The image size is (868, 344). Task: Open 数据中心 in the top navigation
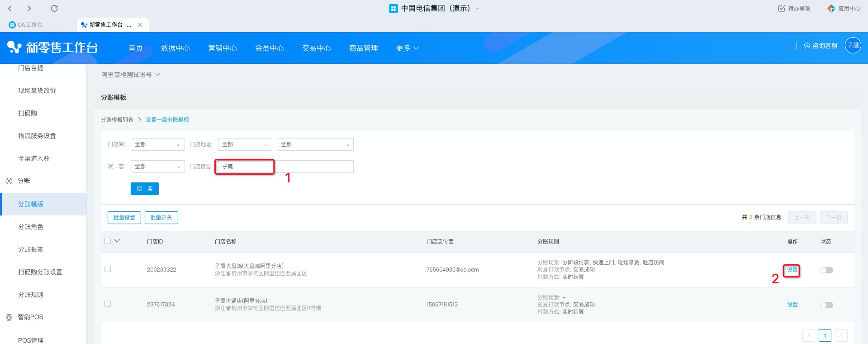[175, 48]
